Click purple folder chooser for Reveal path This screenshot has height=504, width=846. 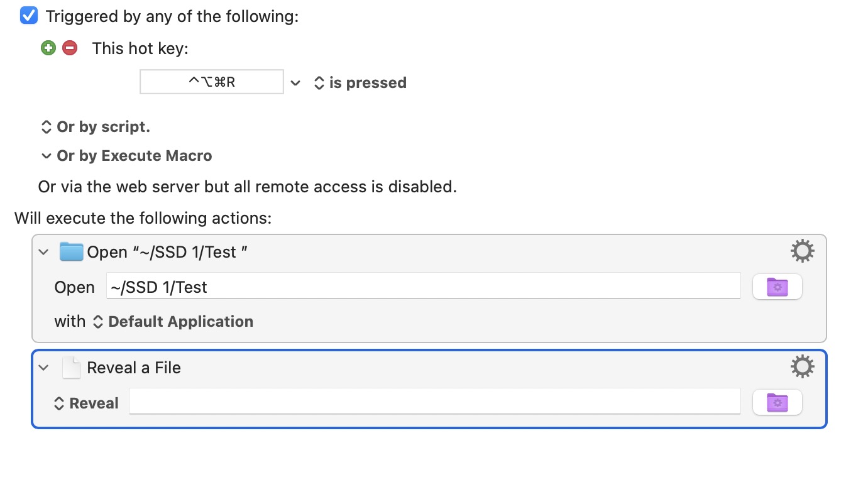(x=777, y=403)
